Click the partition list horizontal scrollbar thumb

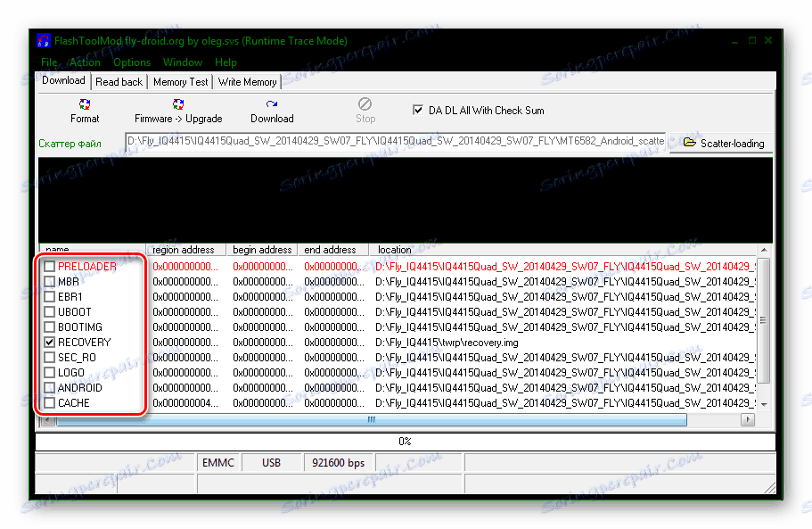pyautogui.click(x=372, y=419)
